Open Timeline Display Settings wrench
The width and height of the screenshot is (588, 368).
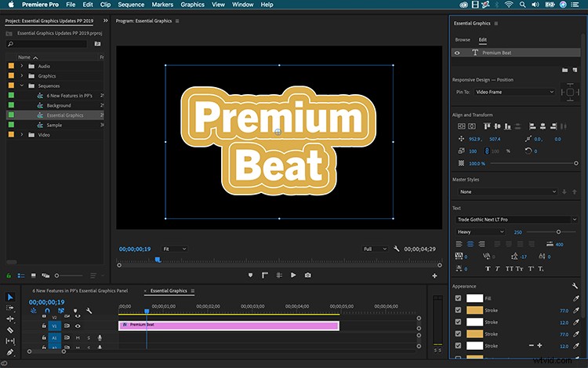click(x=89, y=311)
